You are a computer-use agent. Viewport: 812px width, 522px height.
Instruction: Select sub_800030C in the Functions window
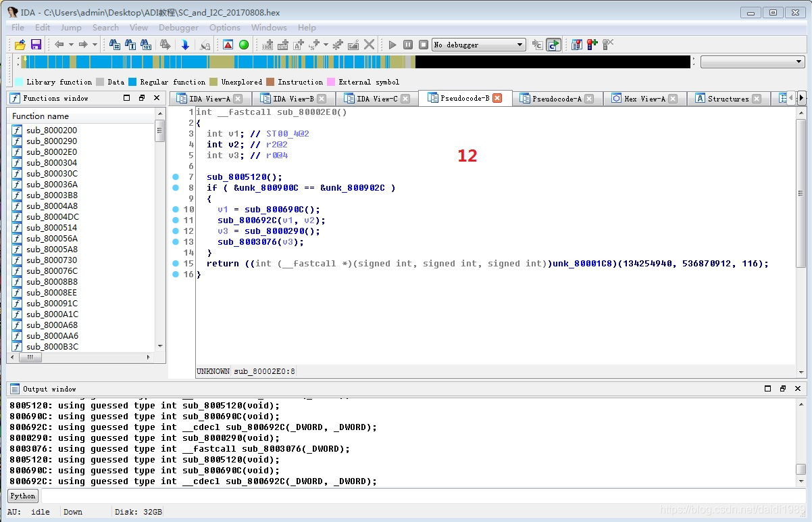pyautogui.click(x=51, y=174)
